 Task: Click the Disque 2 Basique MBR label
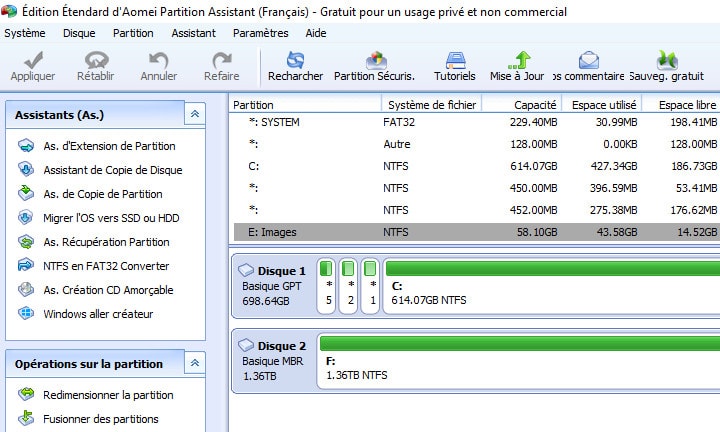[x=273, y=361]
